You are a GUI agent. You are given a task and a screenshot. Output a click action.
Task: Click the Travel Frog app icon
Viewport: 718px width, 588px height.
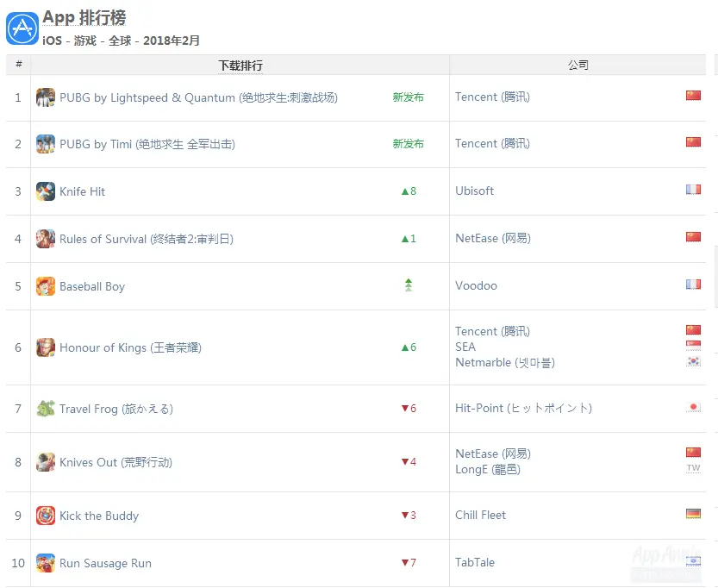pos(46,409)
